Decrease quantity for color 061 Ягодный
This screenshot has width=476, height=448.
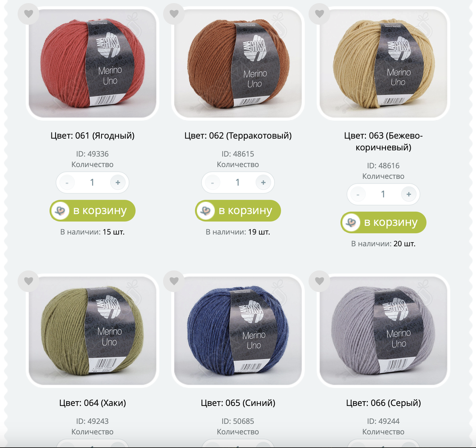67,182
